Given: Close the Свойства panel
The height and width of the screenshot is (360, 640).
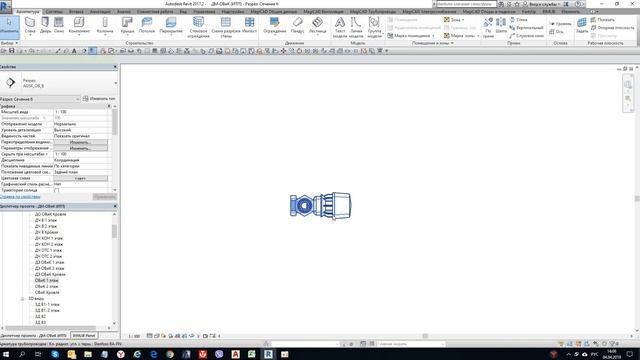Looking at the screenshot, I should tap(115, 67).
